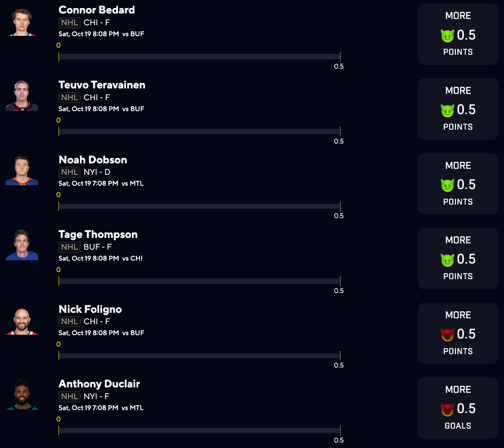Click the Teuvo Teravainen player name
This screenshot has height=448, width=504.
click(102, 85)
